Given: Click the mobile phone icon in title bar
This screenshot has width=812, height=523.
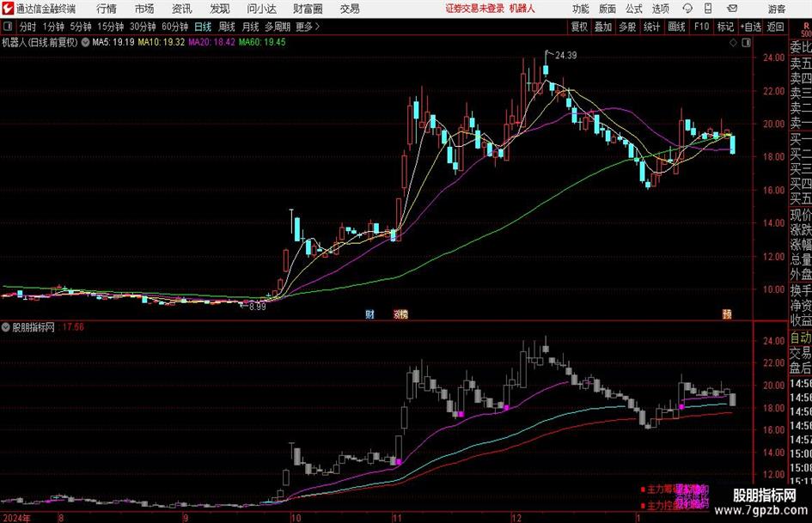Looking at the screenshot, I should pyautogui.click(x=708, y=9).
